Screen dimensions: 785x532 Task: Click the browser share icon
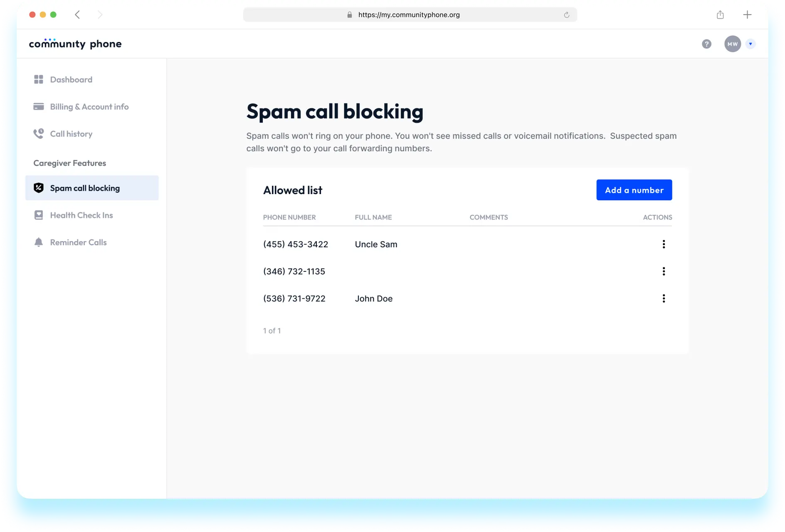click(720, 15)
